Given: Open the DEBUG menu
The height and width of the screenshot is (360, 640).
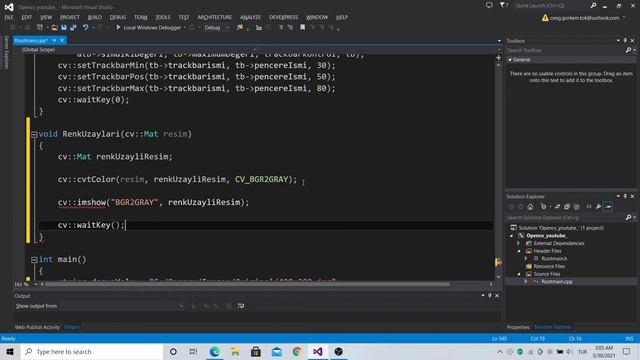Looking at the screenshot, I should [x=118, y=17].
